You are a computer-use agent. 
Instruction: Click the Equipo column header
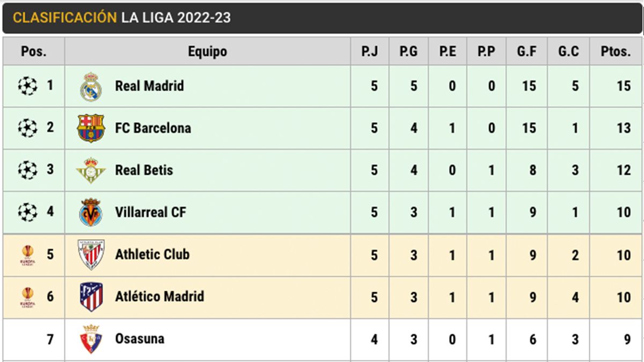pyautogui.click(x=207, y=51)
